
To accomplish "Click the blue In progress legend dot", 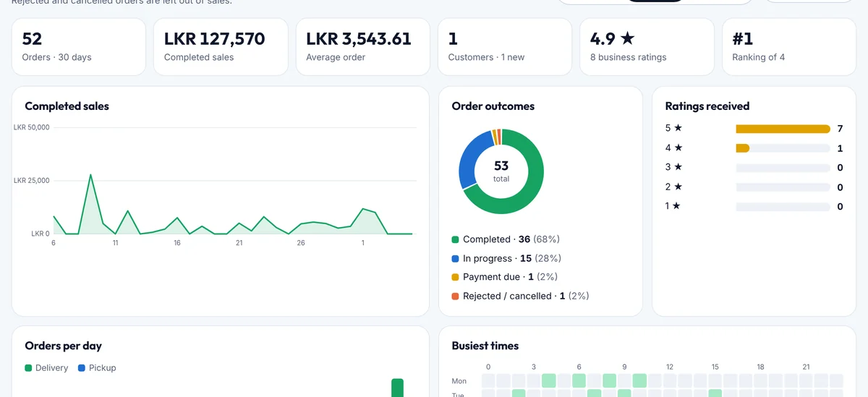I will tap(455, 258).
